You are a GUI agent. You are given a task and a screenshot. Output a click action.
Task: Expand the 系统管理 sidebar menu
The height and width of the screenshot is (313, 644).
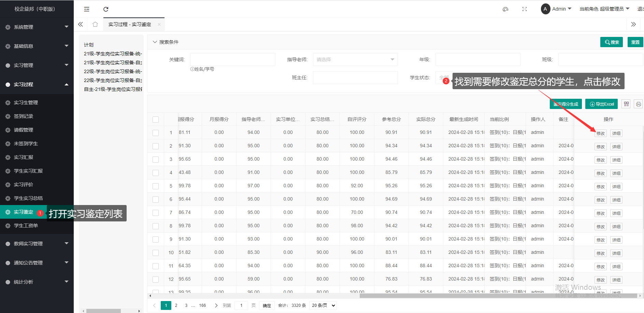(37, 27)
